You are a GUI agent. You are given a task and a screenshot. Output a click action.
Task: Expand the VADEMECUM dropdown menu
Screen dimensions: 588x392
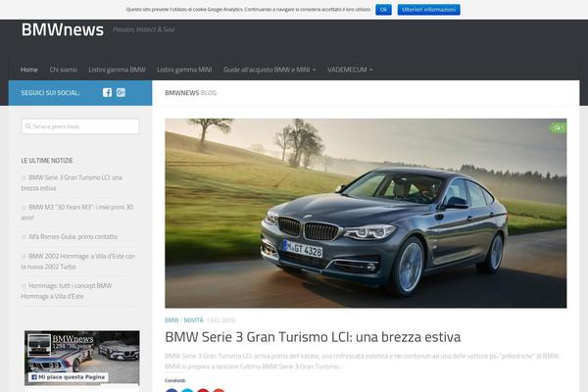[x=350, y=70]
